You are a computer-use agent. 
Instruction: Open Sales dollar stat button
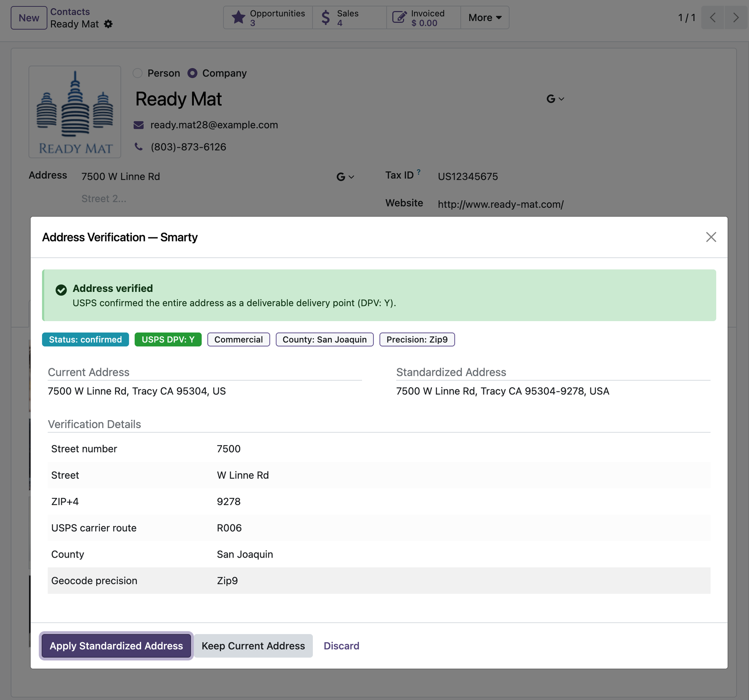pyautogui.click(x=349, y=18)
